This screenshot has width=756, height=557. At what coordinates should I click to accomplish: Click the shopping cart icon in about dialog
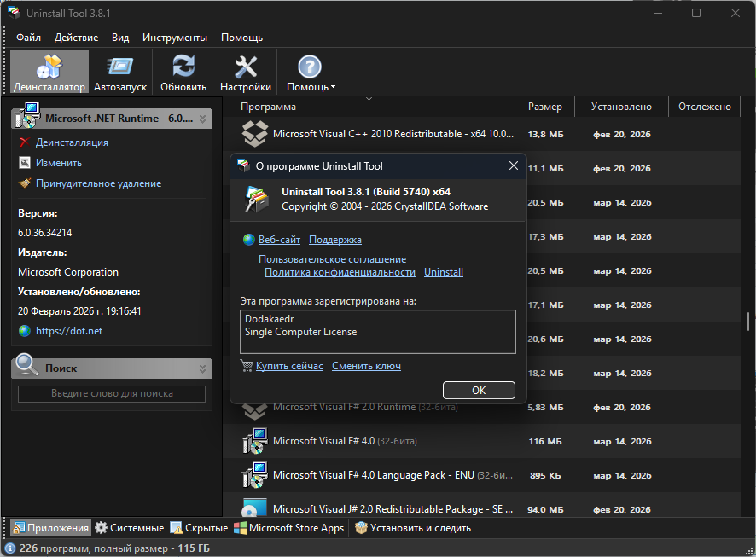coord(247,366)
